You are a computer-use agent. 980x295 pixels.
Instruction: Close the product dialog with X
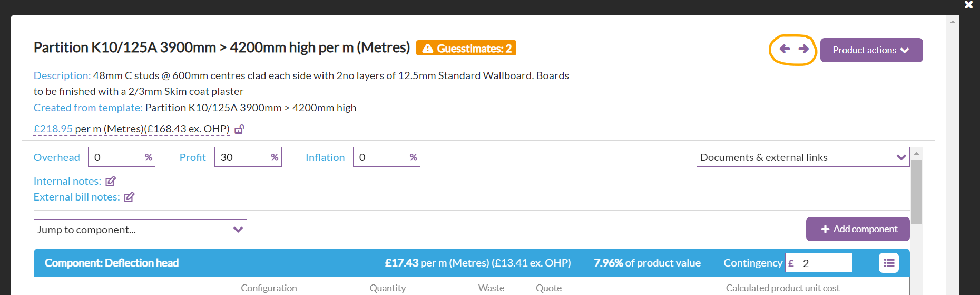(x=968, y=5)
